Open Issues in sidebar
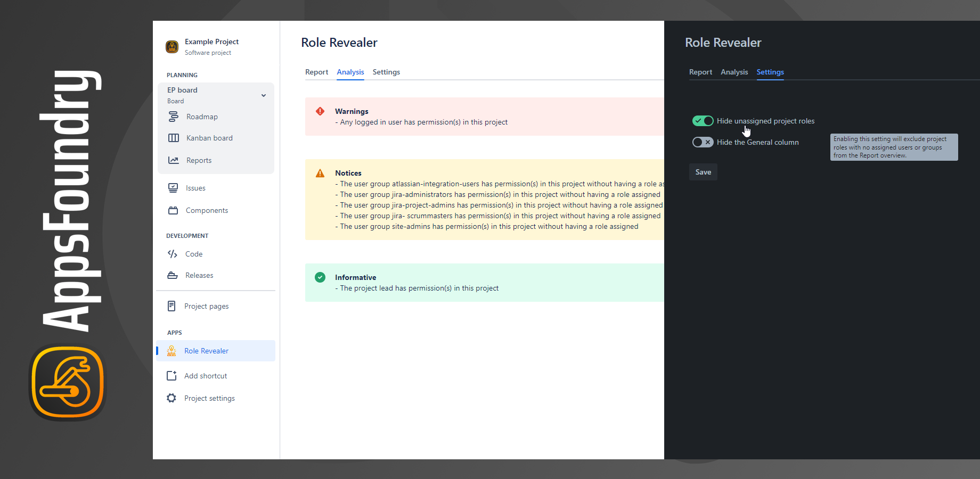 (x=195, y=188)
